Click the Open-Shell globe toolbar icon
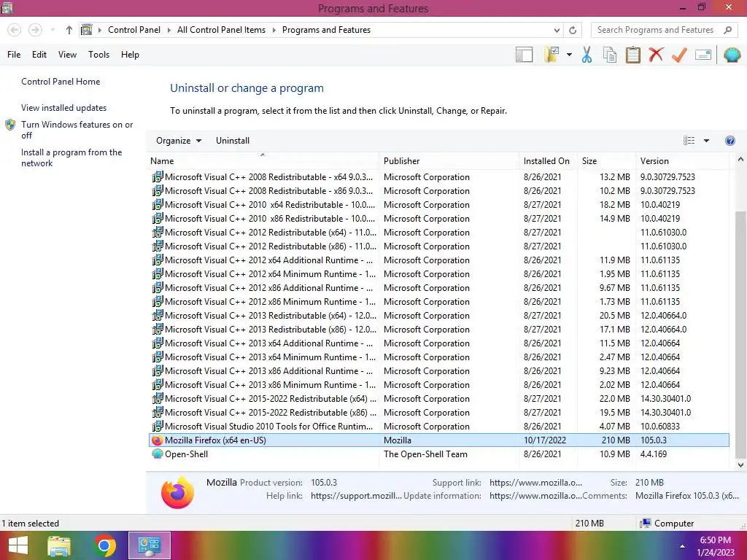 pyautogui.click(x=732, y=55)
